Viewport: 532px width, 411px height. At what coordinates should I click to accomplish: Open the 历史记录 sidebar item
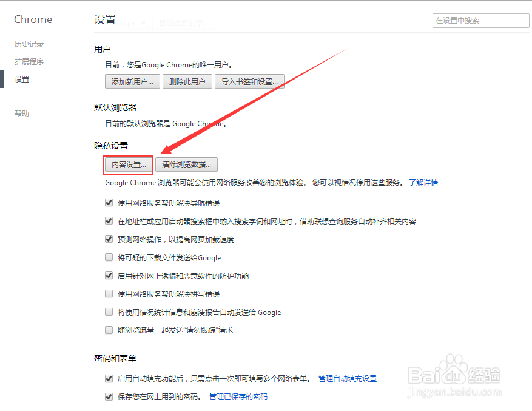tap(29, 44)
